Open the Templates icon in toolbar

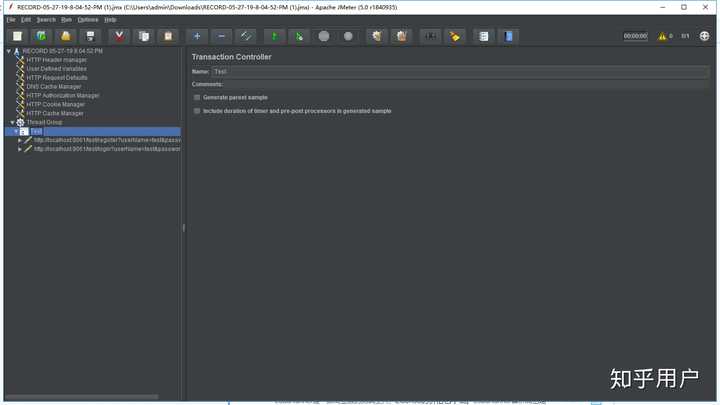click(x=42, y=36)
